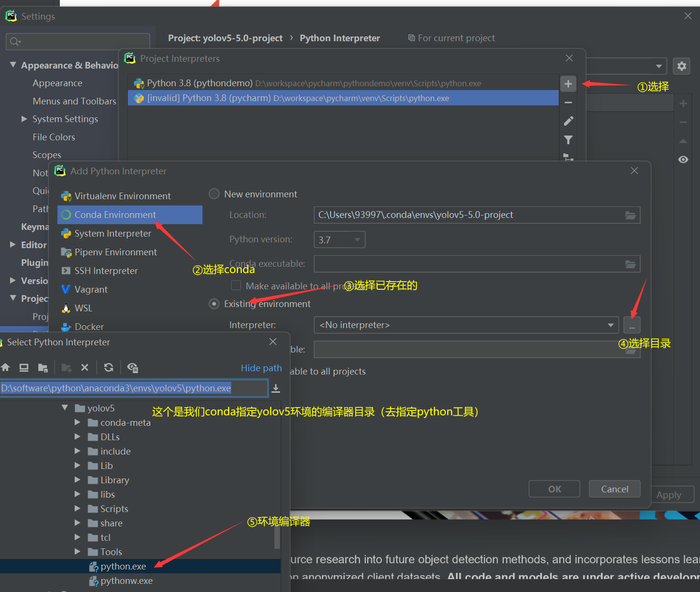
Task: Click the Hide path link
Action: tap(261, 368)
